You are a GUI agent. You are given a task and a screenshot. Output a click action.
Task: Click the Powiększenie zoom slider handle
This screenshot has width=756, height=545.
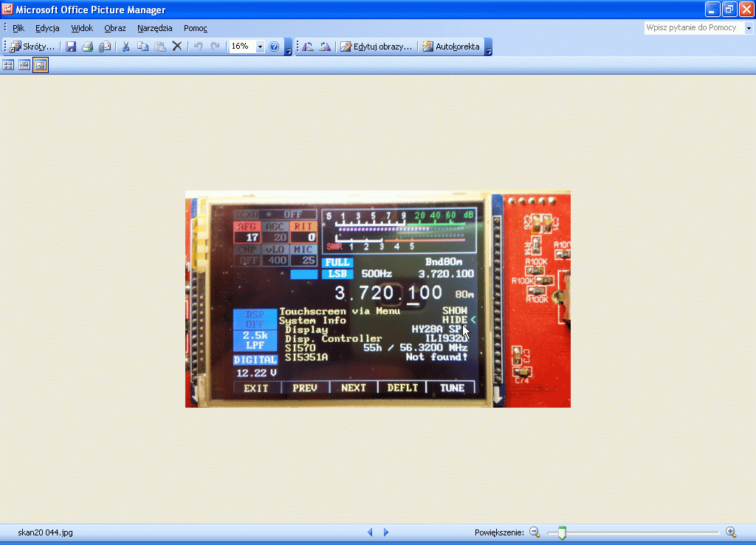[562, 532]
